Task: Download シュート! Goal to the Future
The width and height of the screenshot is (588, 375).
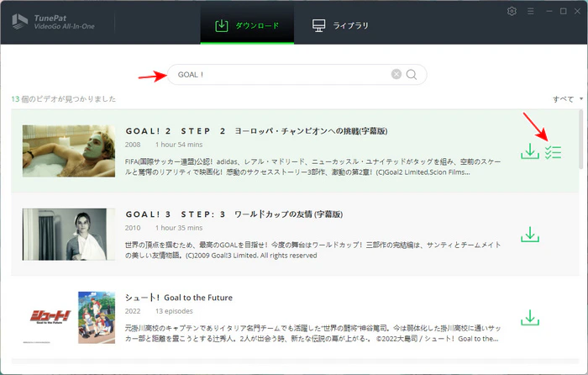Action: [x=530, y=318]
